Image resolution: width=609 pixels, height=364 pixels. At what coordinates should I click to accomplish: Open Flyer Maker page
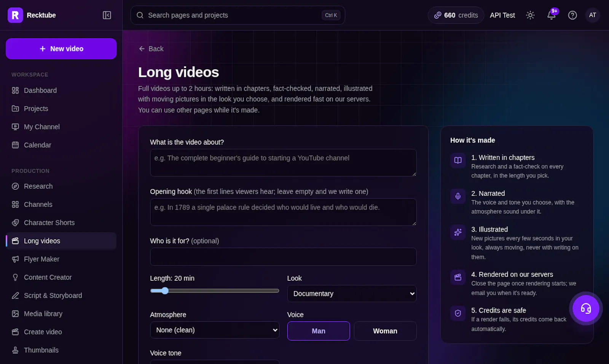tap(61, 259)
